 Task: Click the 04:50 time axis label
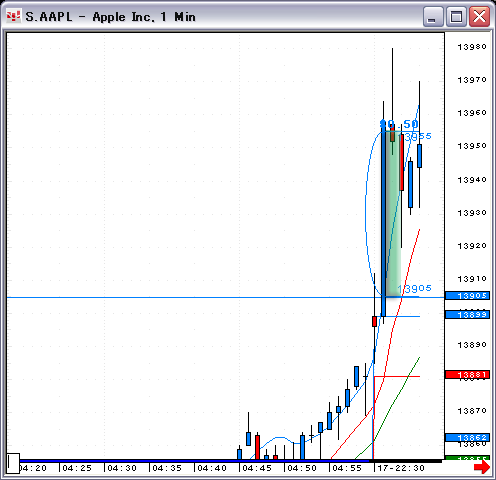pyautogui.click(x=302, y=468)
